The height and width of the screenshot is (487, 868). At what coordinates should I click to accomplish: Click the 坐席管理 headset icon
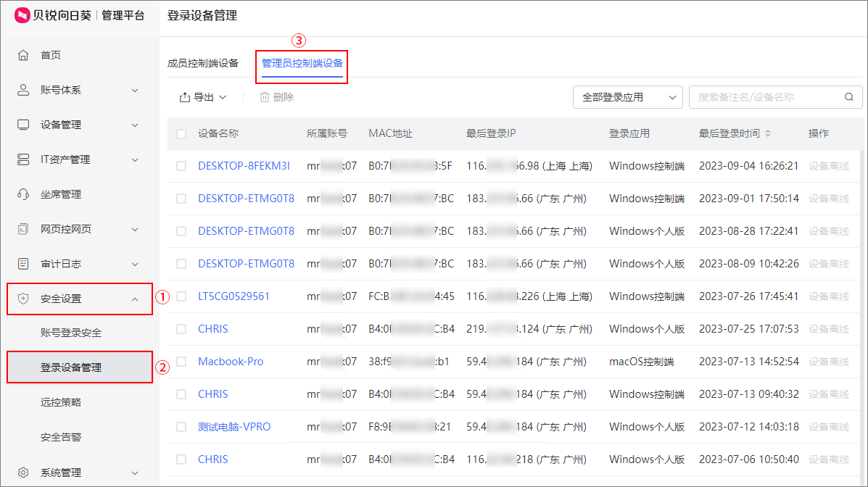point(23,194)
